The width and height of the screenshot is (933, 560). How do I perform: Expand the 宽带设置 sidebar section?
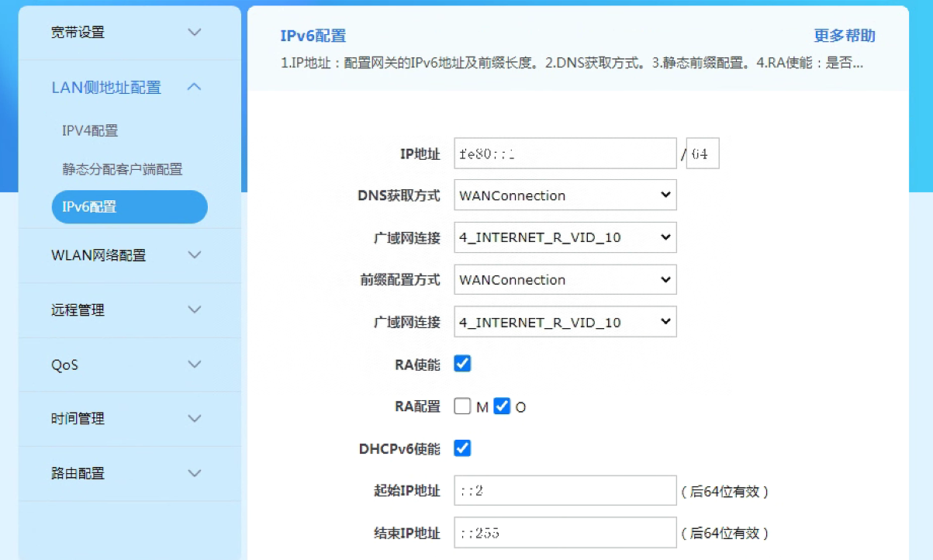(x=129, y=33)
